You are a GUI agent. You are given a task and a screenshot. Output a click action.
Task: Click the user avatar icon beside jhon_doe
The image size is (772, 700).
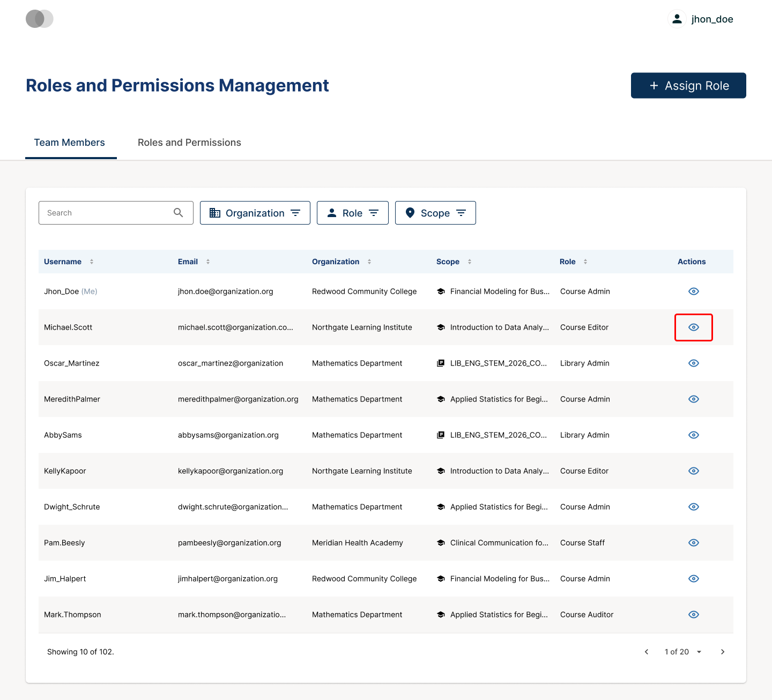[x=677, y=19]
